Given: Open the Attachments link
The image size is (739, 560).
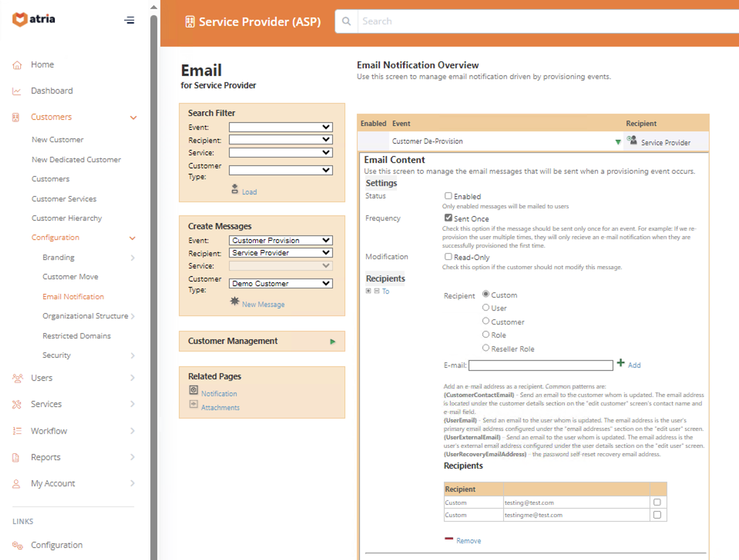Looking at the screenshot, I should coord(220,407).
